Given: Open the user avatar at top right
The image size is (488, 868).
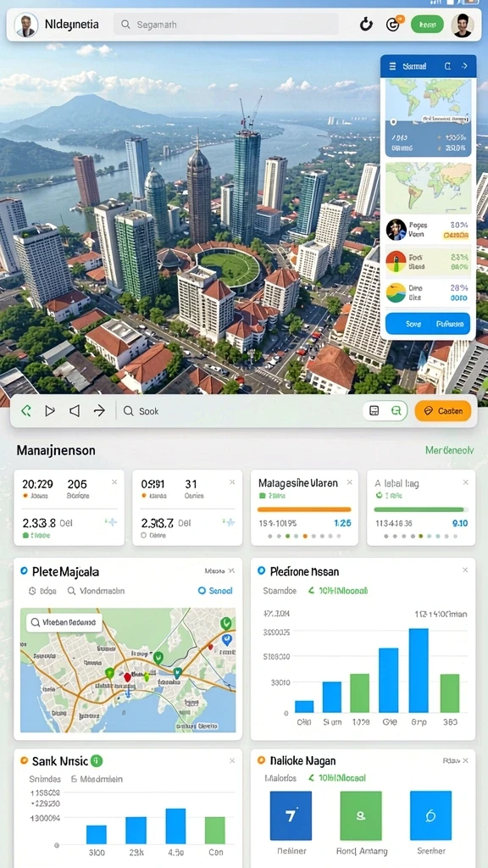Looking at the screenshot, I should pos(462,25).
